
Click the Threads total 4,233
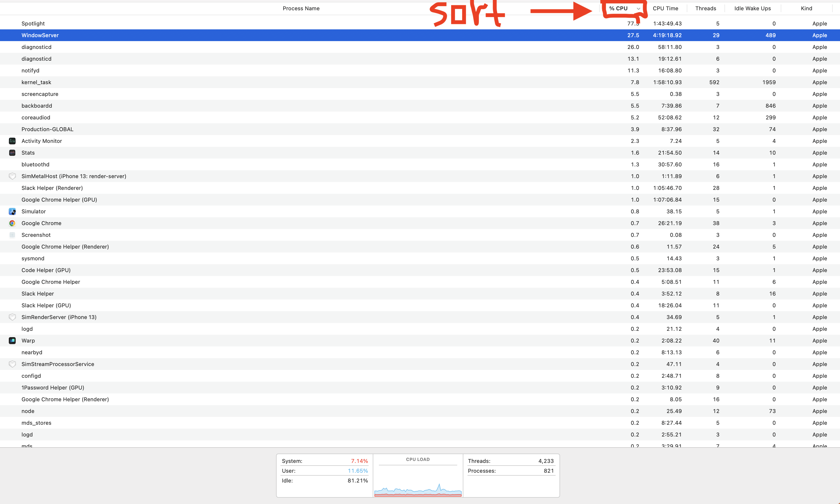(546, 461)
